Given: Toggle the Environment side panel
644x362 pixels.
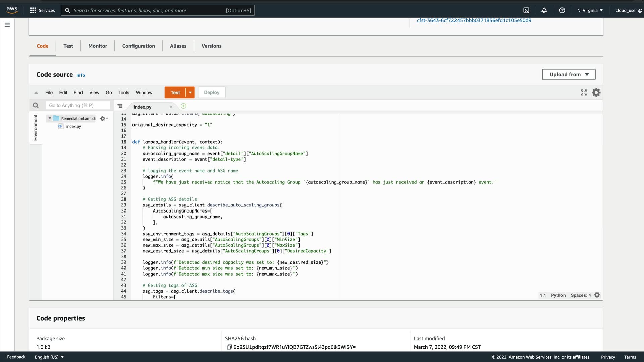Looking at the screenshot, I should coord(35,127).
